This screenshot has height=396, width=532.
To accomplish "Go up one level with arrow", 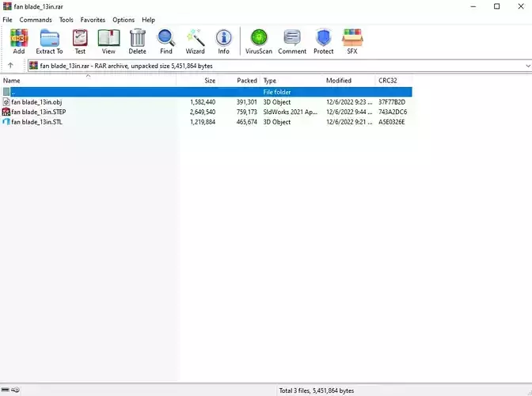I will (10, 66).
